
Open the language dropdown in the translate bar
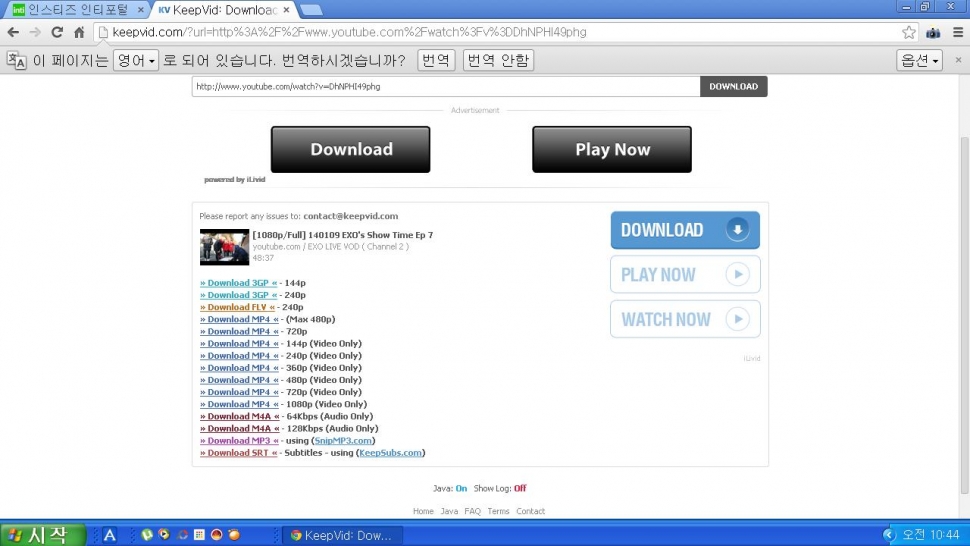(x=136, y=60)
